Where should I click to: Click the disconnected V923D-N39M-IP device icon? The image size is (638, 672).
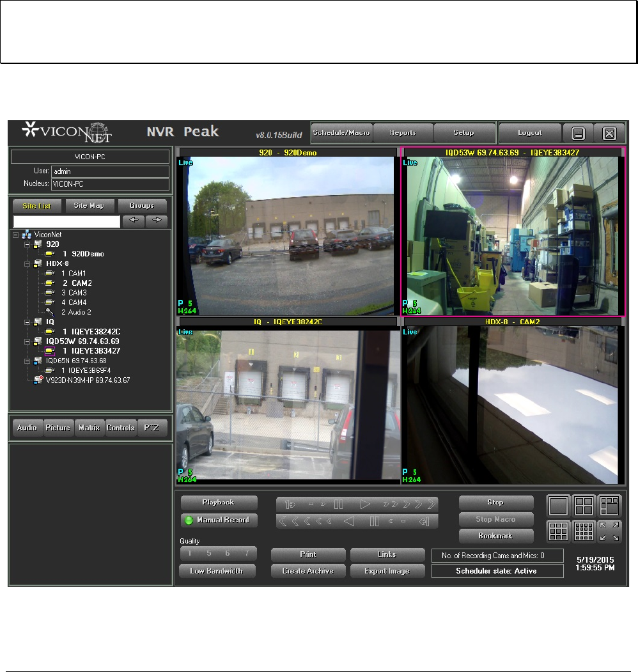pos(38,380)
